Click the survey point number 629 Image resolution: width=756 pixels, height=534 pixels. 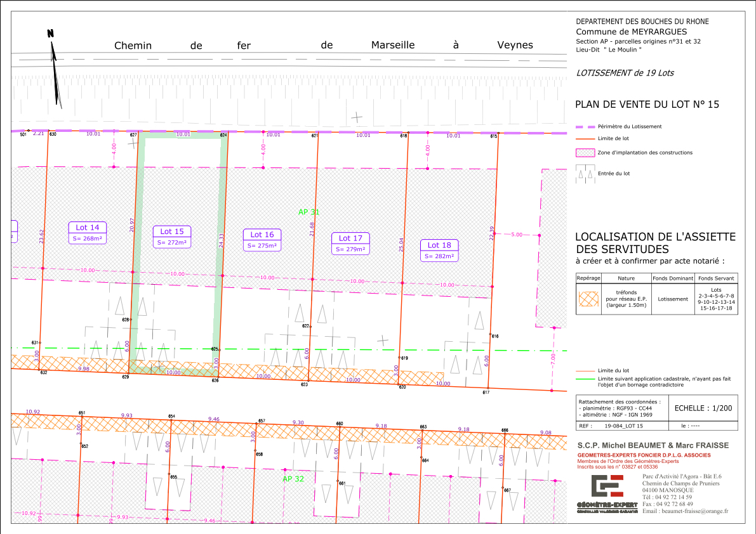click(125, 377)
